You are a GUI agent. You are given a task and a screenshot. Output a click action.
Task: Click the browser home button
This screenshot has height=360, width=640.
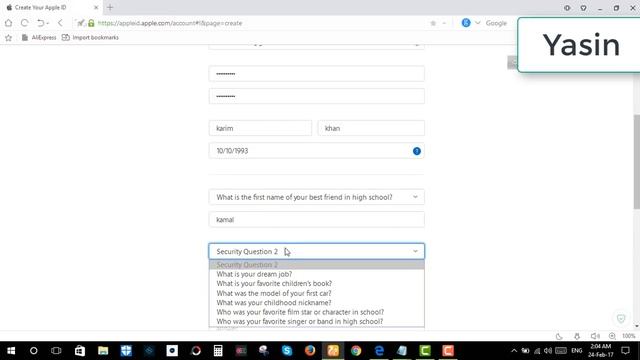[x=9, y=23]
